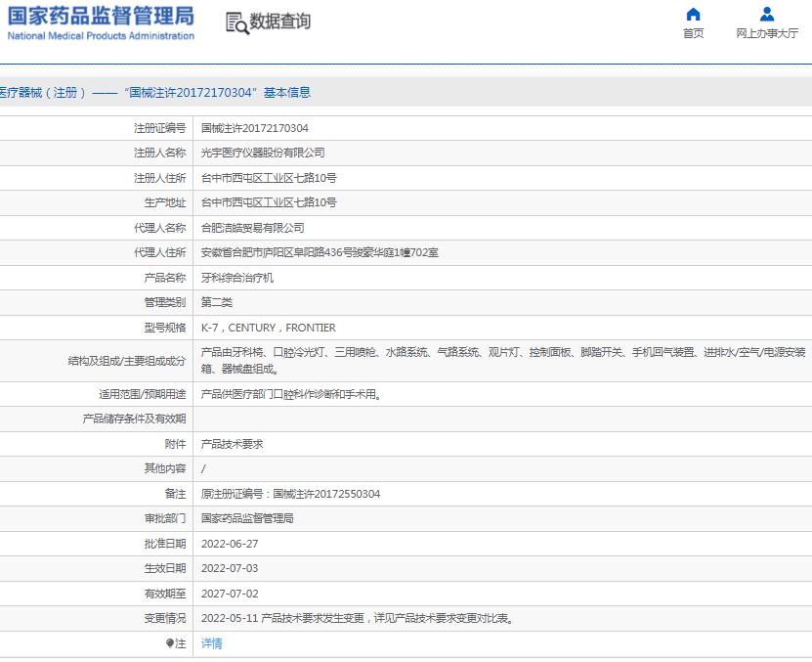Open the 网上办事大厅 person icon

tap(767, 14)
